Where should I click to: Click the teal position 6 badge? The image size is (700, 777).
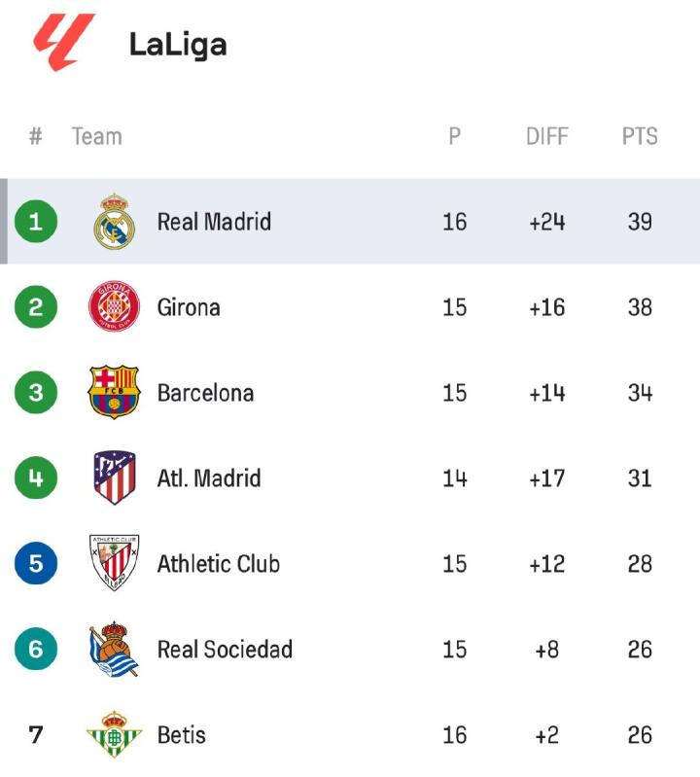point(36,649)
